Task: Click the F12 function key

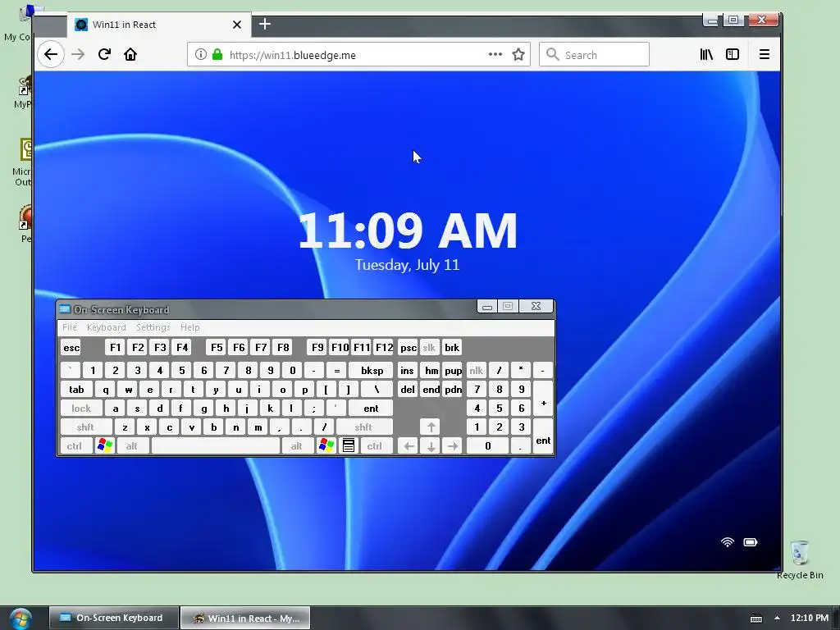Action: pyautogui.click(x=384, y=348)
